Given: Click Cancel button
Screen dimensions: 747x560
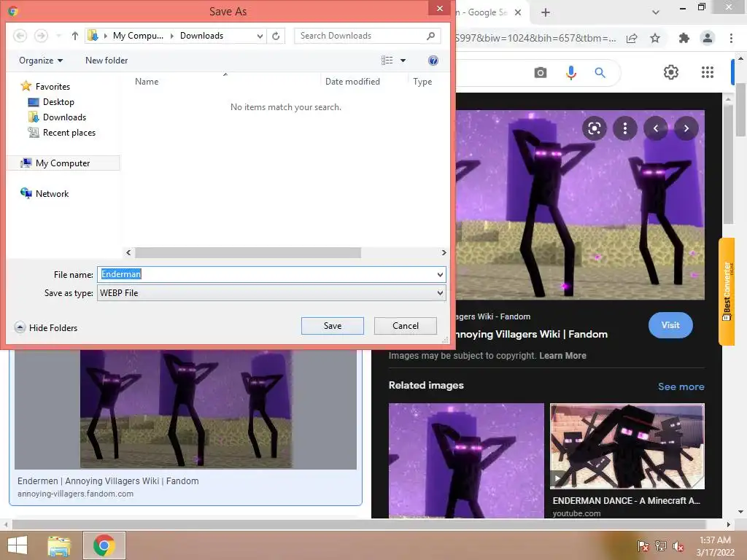Looking at the screenshot, I should coord(406,326).
